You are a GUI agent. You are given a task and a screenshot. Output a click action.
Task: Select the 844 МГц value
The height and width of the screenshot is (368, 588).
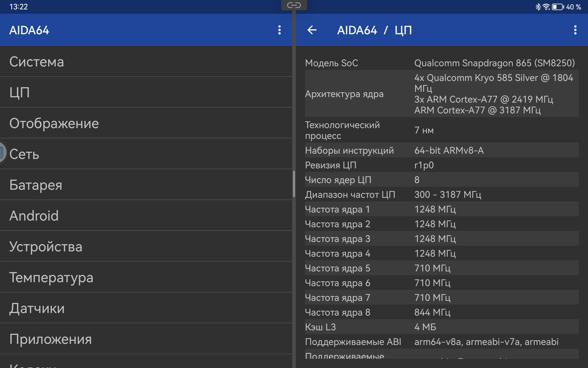pos(432,313)
